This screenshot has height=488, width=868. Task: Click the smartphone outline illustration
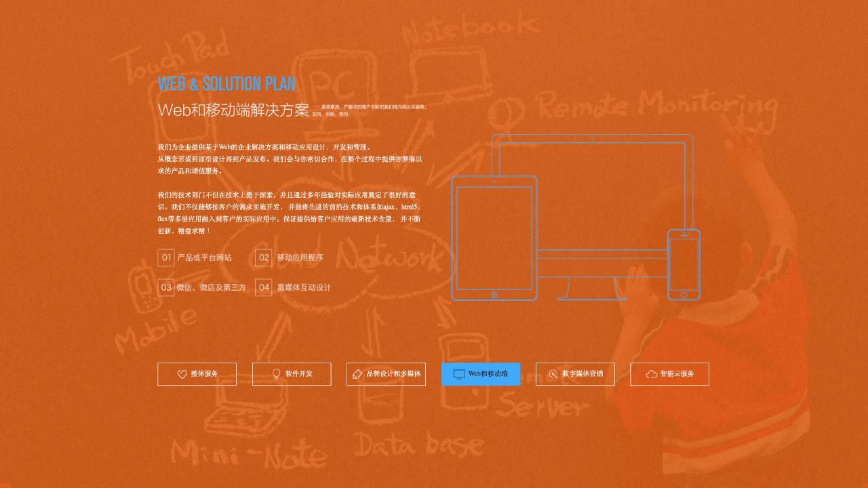(684, 264)
